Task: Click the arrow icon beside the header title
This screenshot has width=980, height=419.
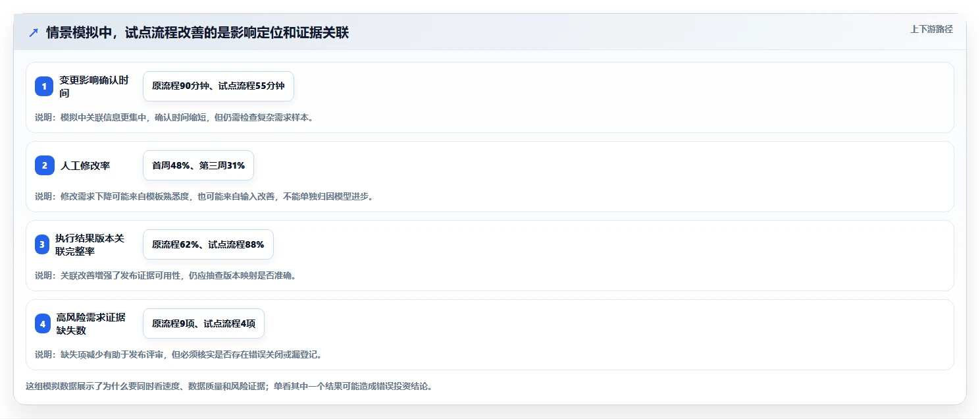Action: [34, 33]
